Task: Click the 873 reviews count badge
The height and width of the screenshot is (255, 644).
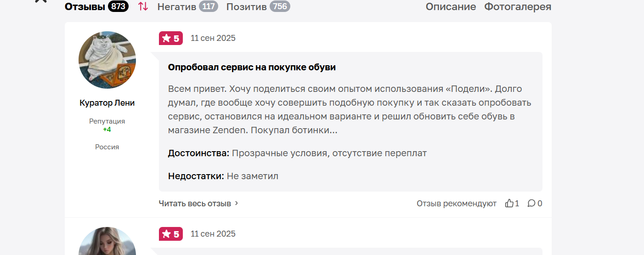Action: coord(118,6)
